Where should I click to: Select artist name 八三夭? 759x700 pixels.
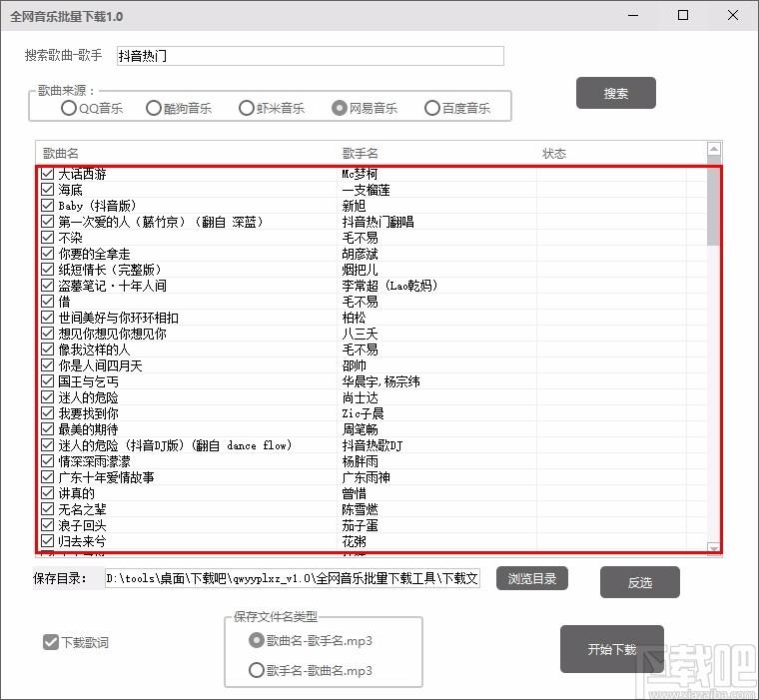[360, 334]
